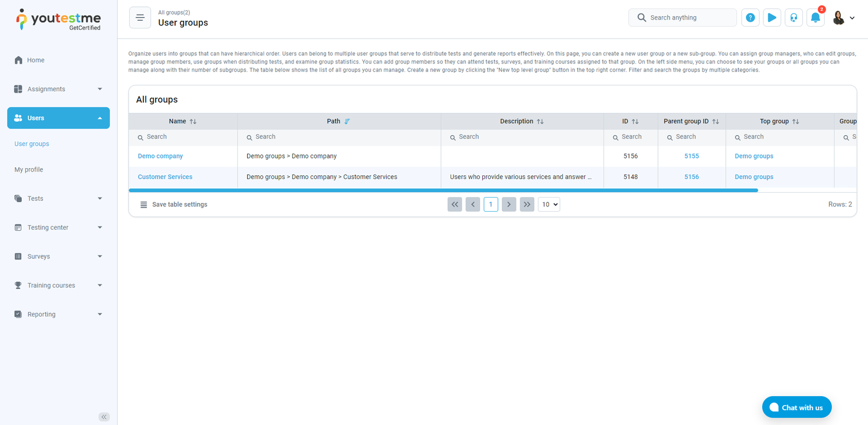The height and width of the screenshot is (425, 868).
Task: Click the play video tutorial icon
Action: pyautogui.click(x=771, y=18)
